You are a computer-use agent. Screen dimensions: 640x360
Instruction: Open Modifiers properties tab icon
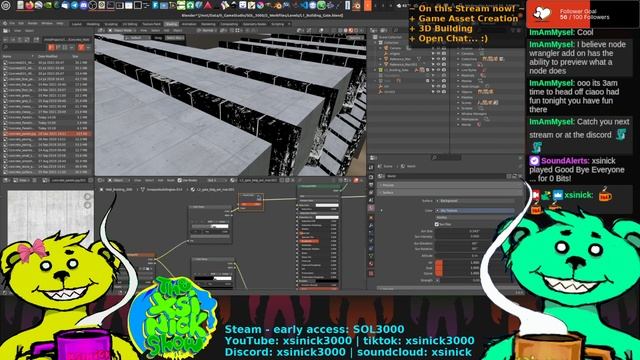coord(371,225)
